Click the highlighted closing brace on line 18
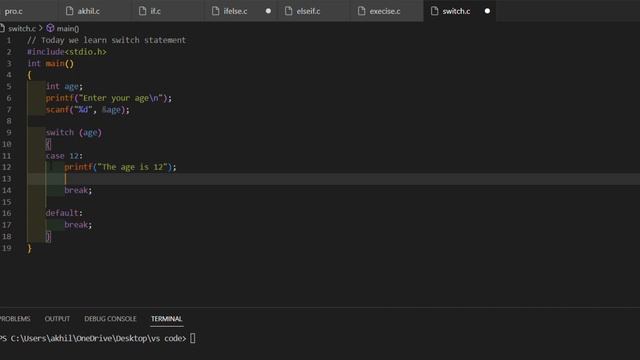The width and height of the screenshot is (640, 360). (x=48, y=236)
